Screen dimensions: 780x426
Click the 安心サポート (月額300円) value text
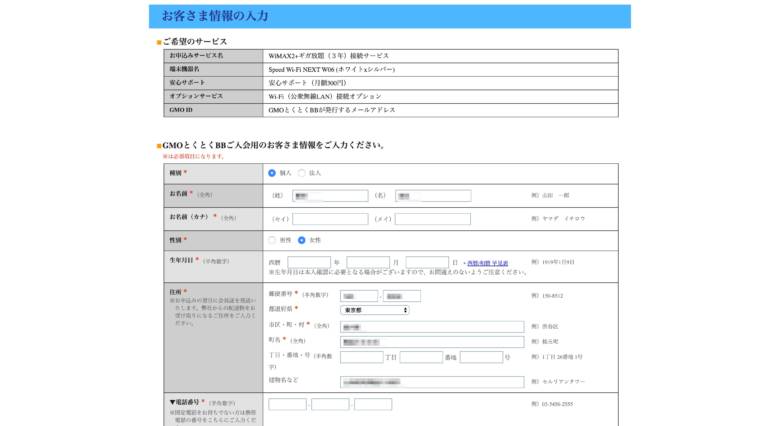[307, 83]
